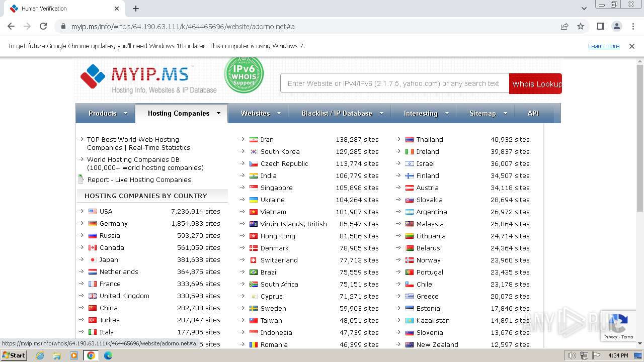Image resolution: width=644 pixels, height=362 pixels.
Task: Open the New Zealand country link
Action: (x=437, y=345)
